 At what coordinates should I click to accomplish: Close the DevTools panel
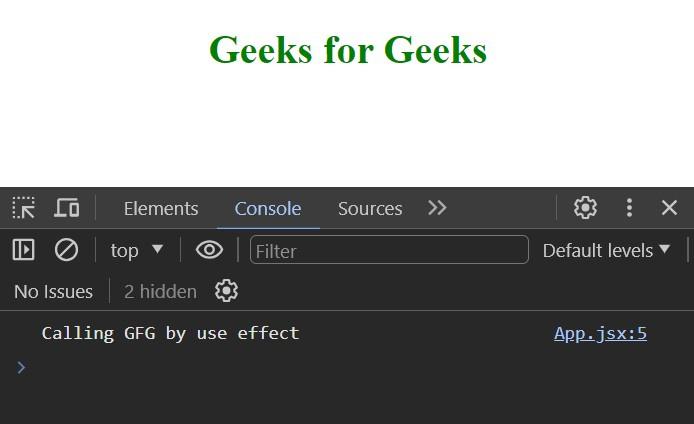669,208
